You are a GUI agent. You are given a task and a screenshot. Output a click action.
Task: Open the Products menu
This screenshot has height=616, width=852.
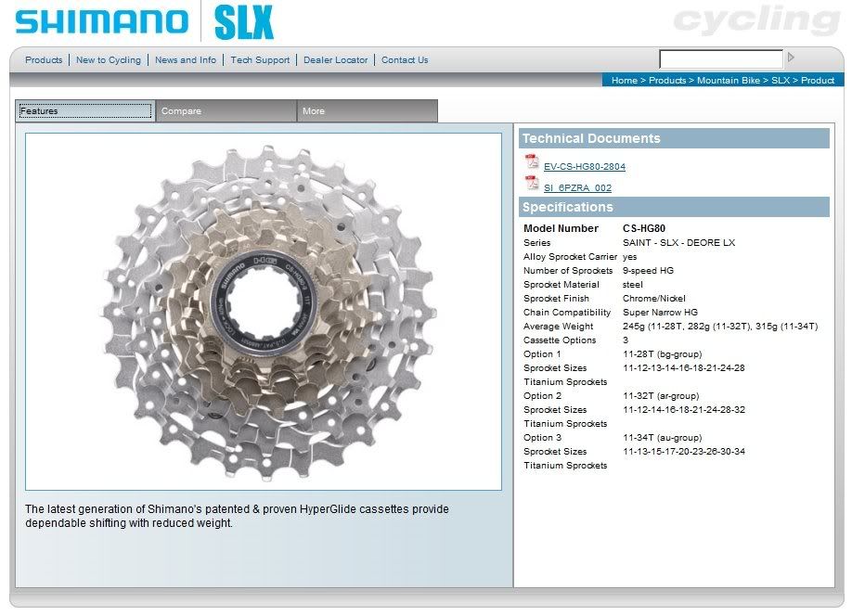click(44, 59)
